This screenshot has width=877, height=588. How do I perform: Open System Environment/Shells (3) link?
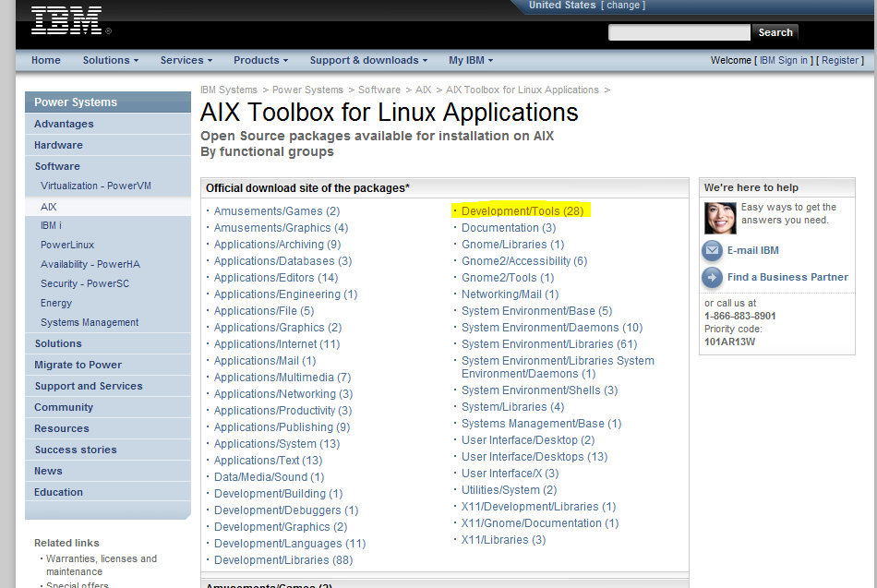[x=540, y=390]
